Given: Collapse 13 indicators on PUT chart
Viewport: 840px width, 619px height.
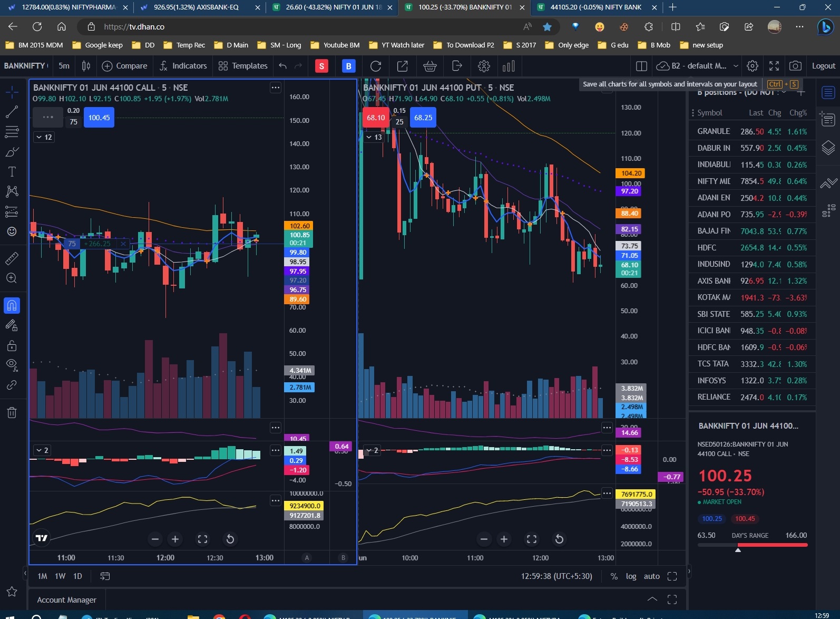Looking at the screenshot, I should click(x=374, y=137).
